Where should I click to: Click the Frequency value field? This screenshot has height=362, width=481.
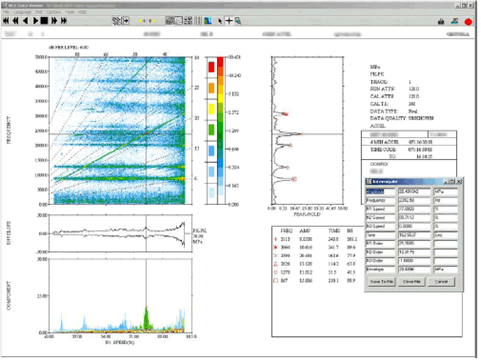pos(414,200)
